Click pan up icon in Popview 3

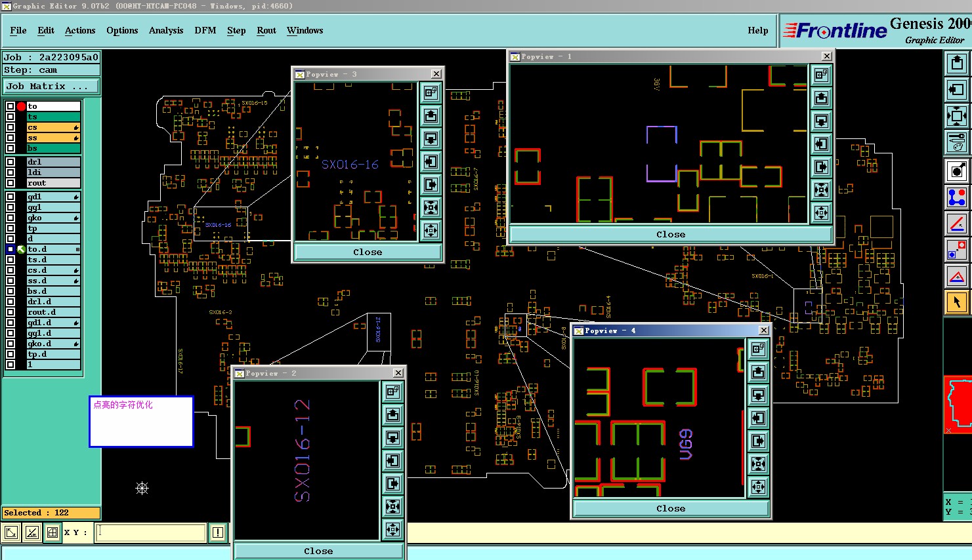(431, 116)
